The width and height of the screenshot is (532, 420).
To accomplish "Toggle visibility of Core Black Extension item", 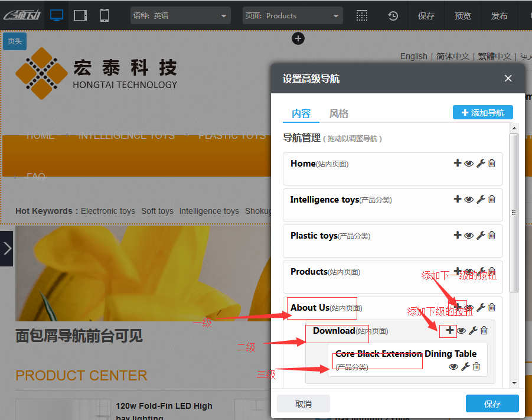I will point(453,367).
